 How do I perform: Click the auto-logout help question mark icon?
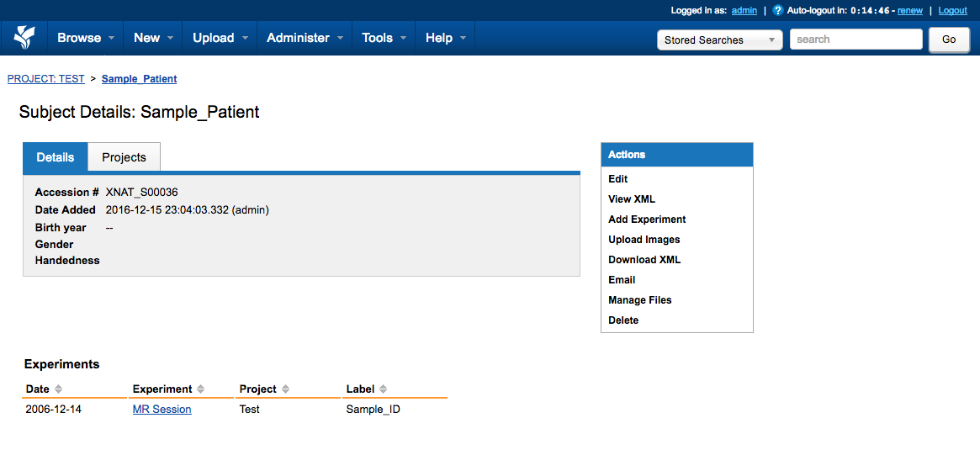coord(778,11)
